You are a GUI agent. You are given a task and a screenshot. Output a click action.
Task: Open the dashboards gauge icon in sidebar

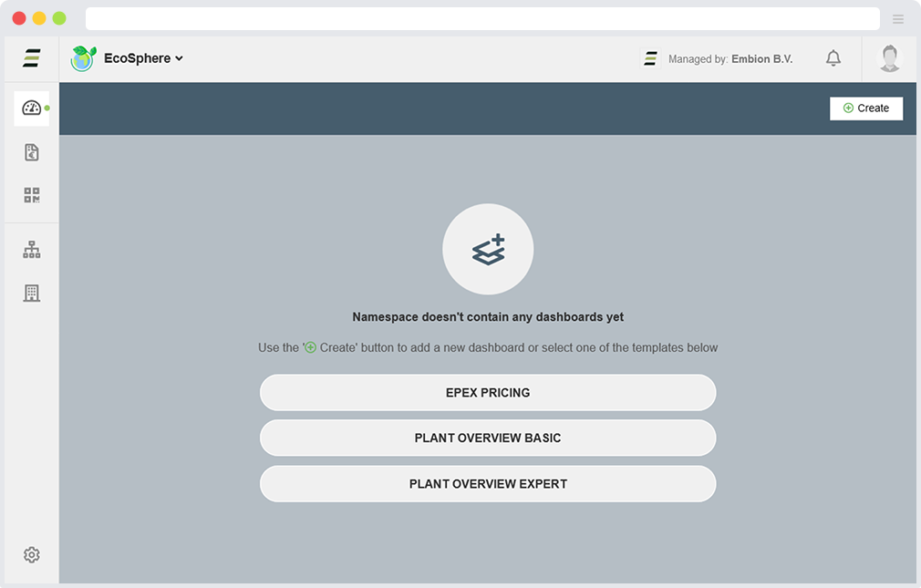tap(32, 108)
